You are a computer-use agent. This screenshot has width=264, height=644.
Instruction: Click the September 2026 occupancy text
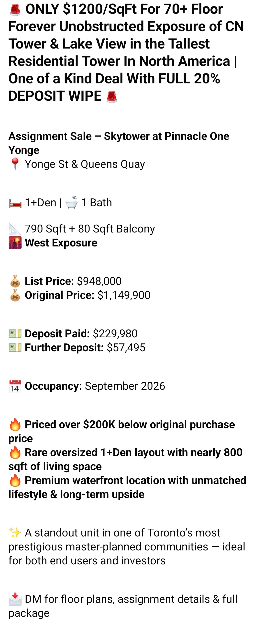125,386
